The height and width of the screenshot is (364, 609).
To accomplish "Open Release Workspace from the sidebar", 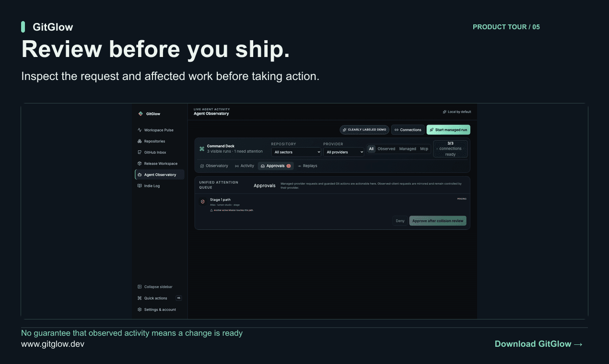I will pos(160,163).
